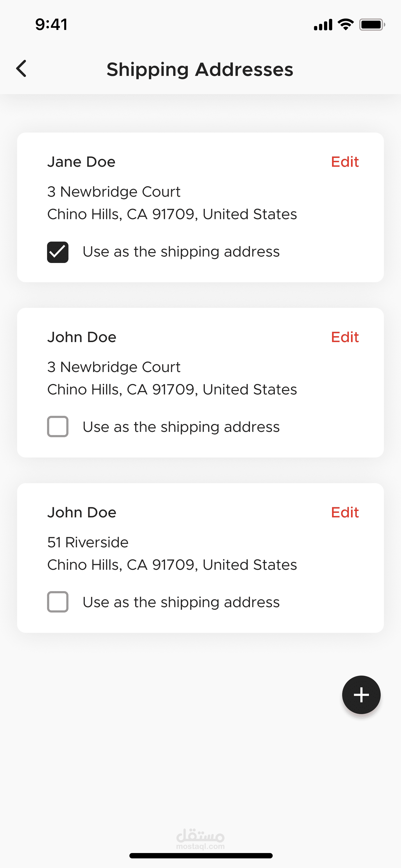Edit John Doe's 3 Newbridge Court address
Viewport: 401px width, 868px height.
345,337
